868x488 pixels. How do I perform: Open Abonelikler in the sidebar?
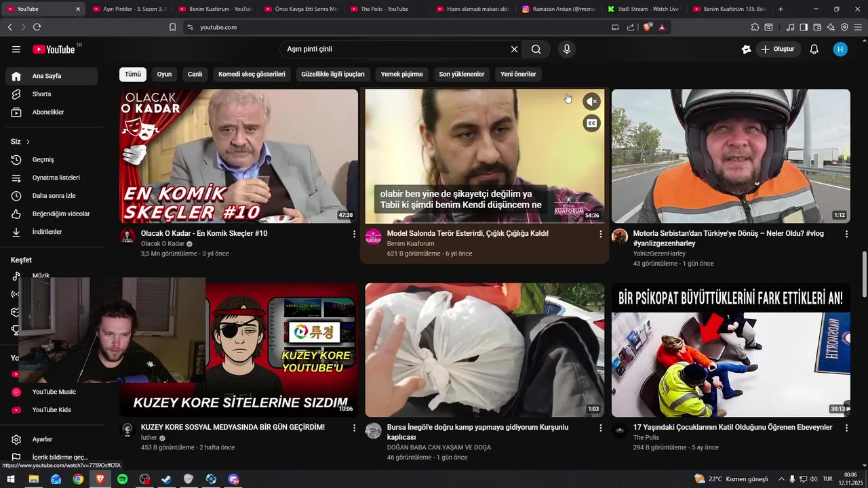(52, 112)
